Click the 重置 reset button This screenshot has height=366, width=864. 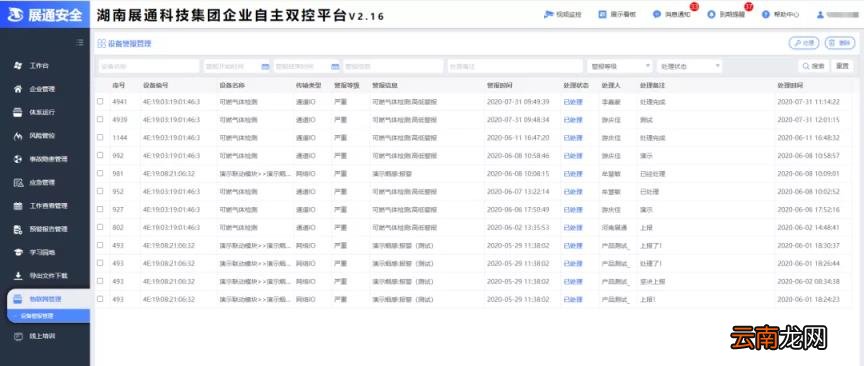click(842, 66)
